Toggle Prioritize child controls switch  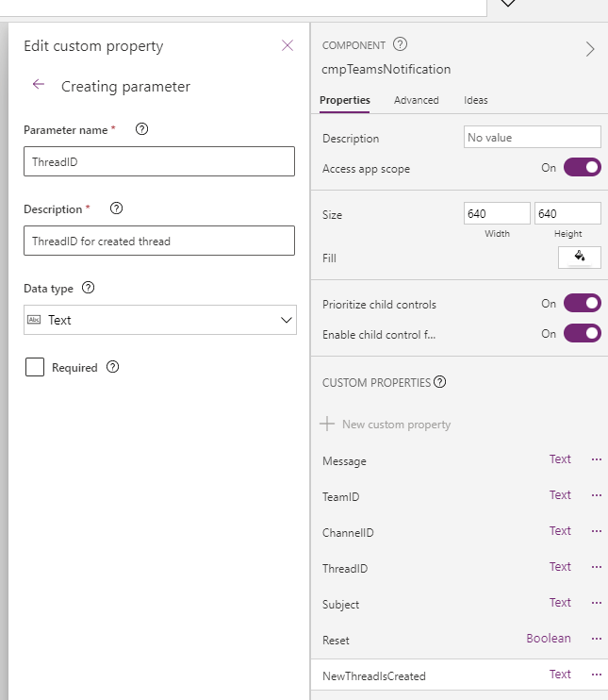pos(582,304)
